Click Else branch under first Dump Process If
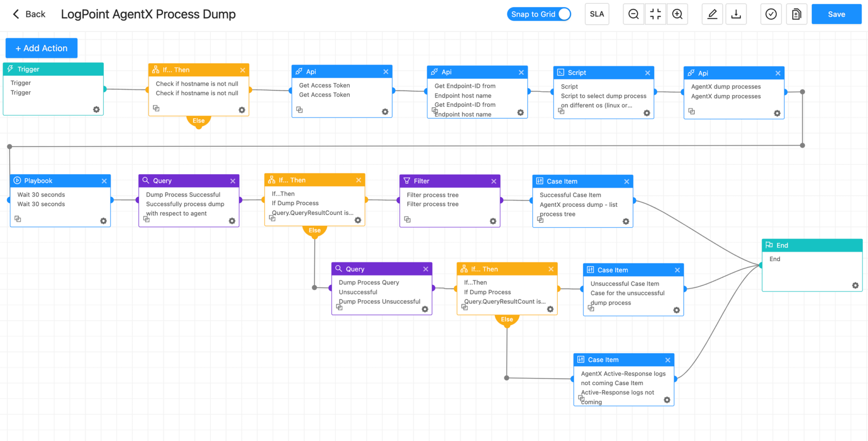Screen dimensions: 868x441 click(x=314, y=230)
